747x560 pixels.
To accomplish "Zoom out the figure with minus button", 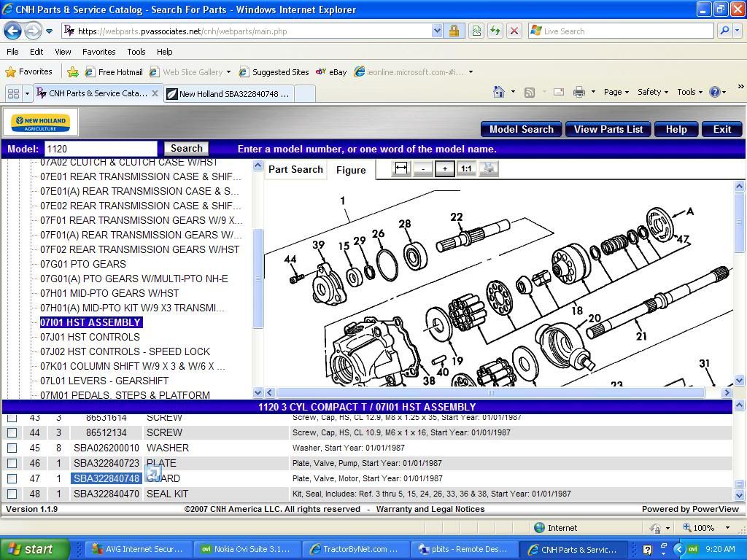I will 423,168.
